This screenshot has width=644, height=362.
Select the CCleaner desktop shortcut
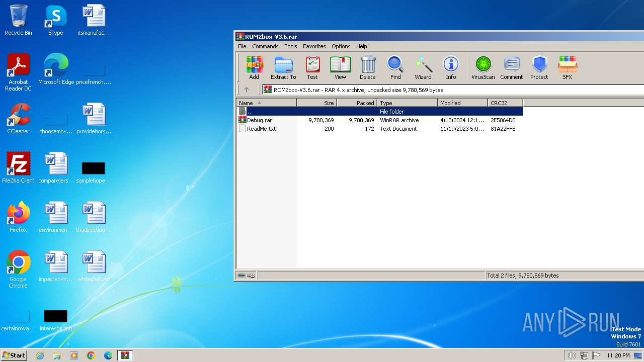[18, 119]
